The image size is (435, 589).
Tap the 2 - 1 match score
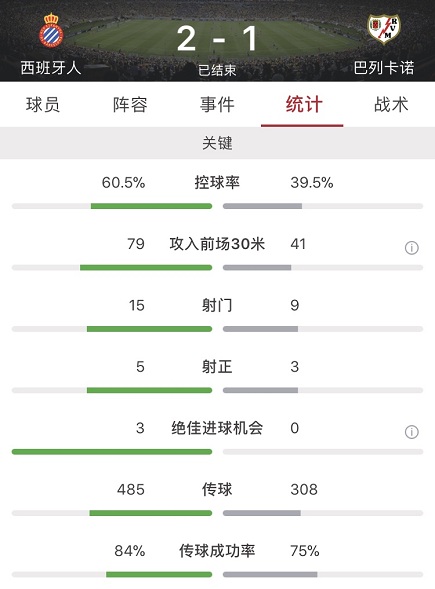click(217, 39)
